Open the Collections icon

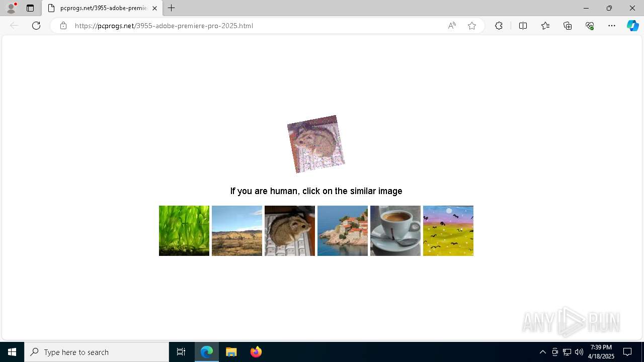(x=568, y=26)
